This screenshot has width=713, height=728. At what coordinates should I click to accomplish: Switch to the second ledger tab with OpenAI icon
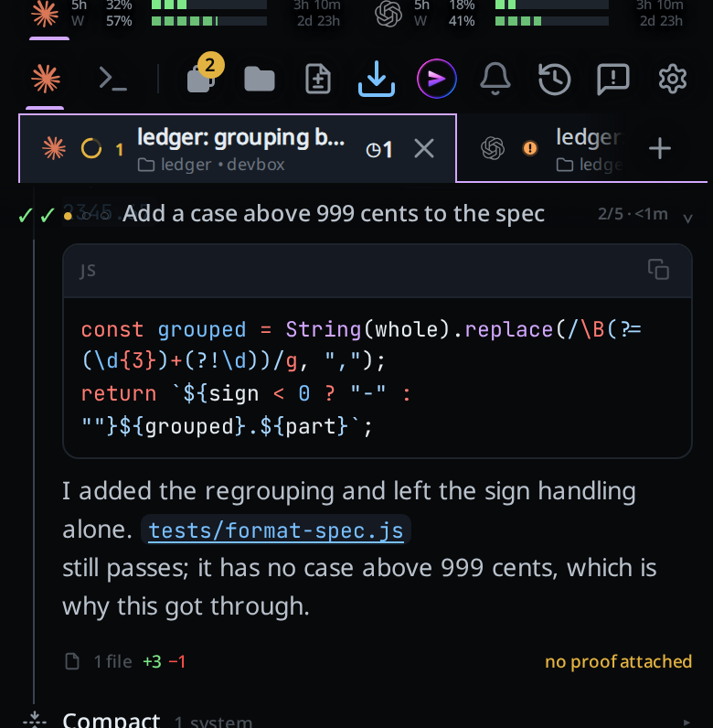(x=550, y=149)
